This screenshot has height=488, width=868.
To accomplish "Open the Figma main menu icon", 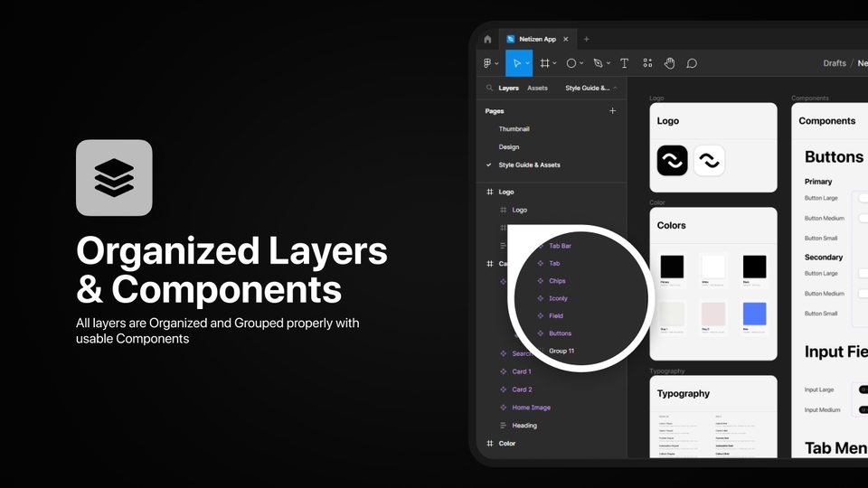I will 487,63.
